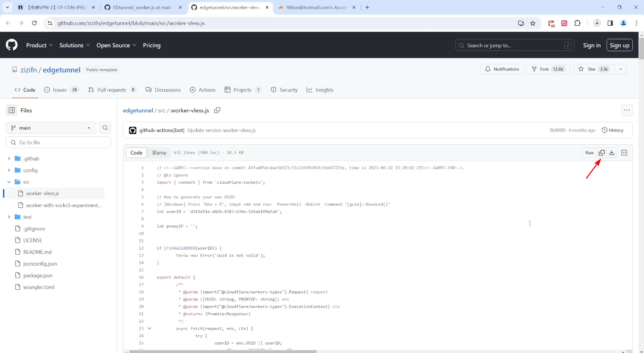The height and width of the screenshot is (353, 644).
Task: Click the Notifications button
Action: point(502,69)
